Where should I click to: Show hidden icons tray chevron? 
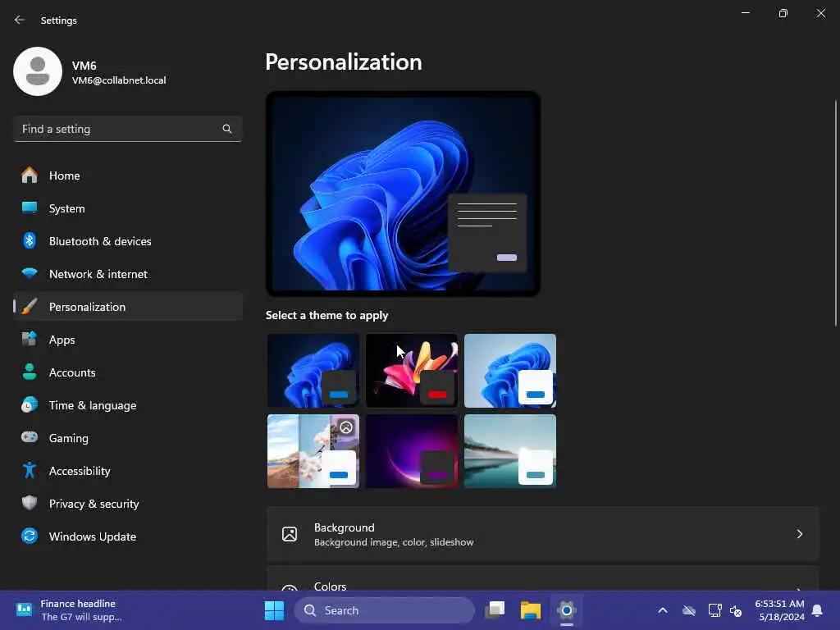click(x=663, y=610)
